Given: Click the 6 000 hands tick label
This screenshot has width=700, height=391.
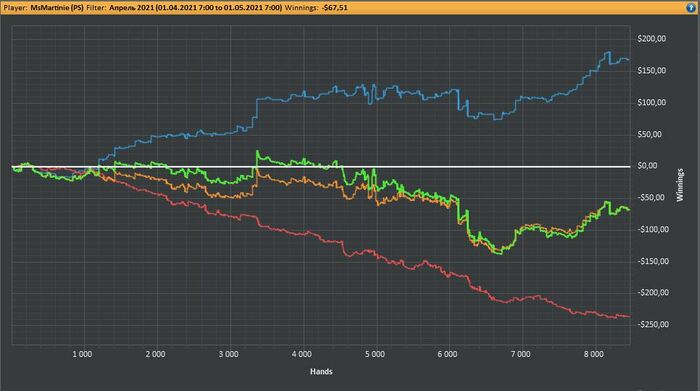Looking at the screenshot, I should pyautogui.click(x=447, y=354).
